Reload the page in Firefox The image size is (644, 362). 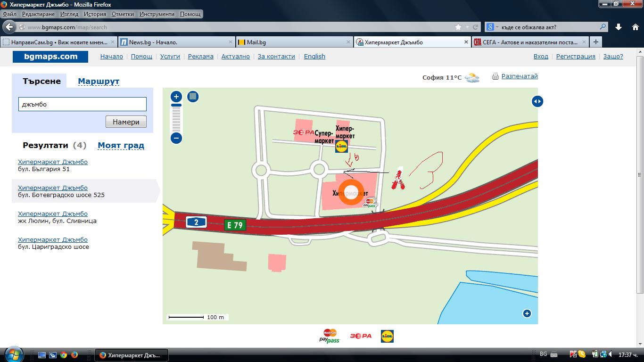(476, 27)
